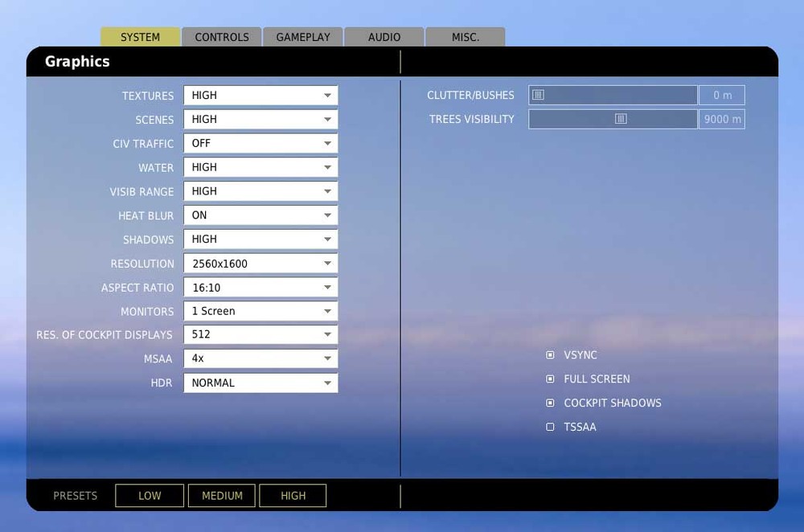Viewport: 804px width, 532px height.
Task: Open the GAMEPLAY tab
Action: 303,37
